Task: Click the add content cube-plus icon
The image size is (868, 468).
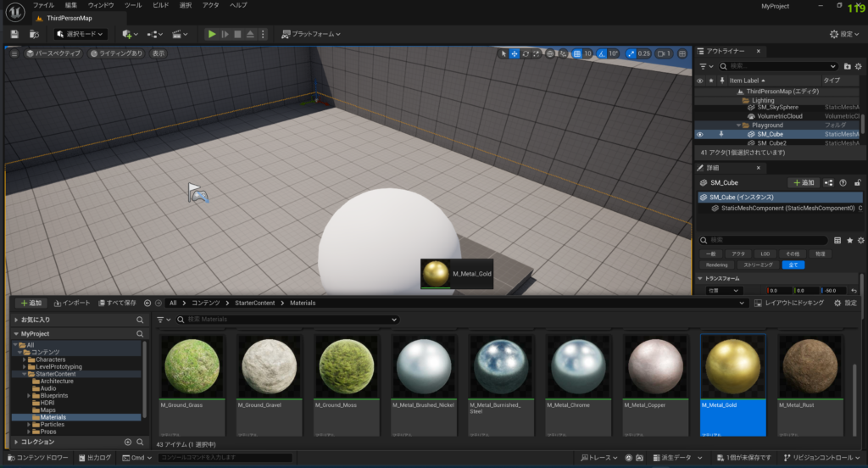Action: point(127,34)
